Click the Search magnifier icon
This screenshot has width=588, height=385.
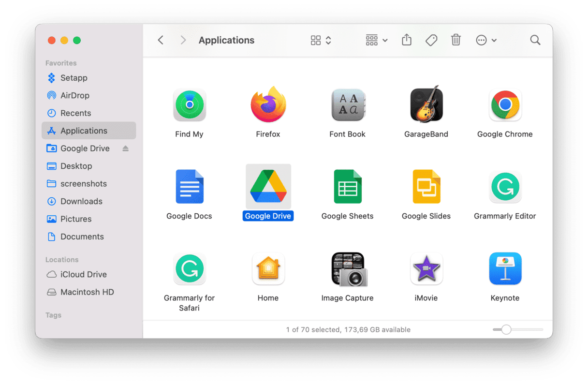(x=535, y=40)
